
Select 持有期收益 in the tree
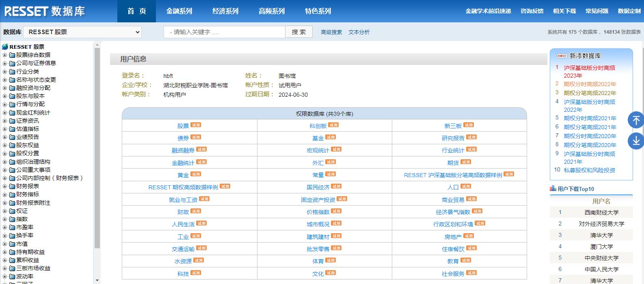(30, 252)
